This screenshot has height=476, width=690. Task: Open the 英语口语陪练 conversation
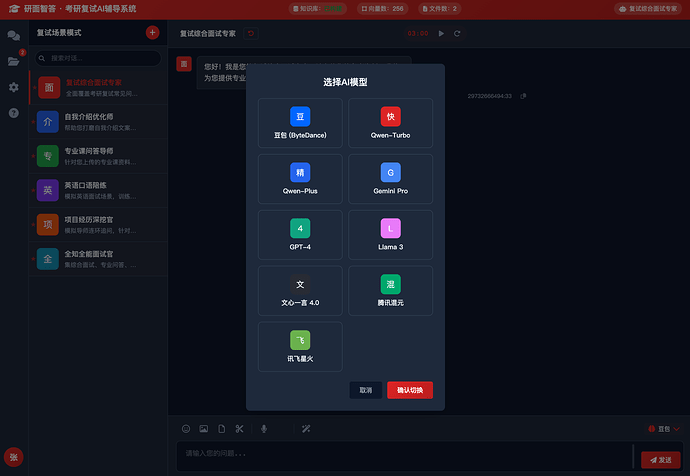click(x=98, y=190)
